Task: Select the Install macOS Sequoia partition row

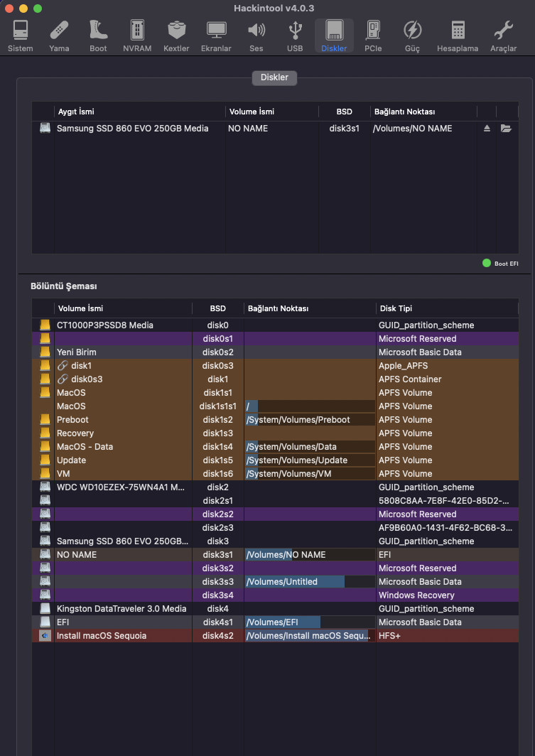Action: pyautogui.click(x=102, y=635)
